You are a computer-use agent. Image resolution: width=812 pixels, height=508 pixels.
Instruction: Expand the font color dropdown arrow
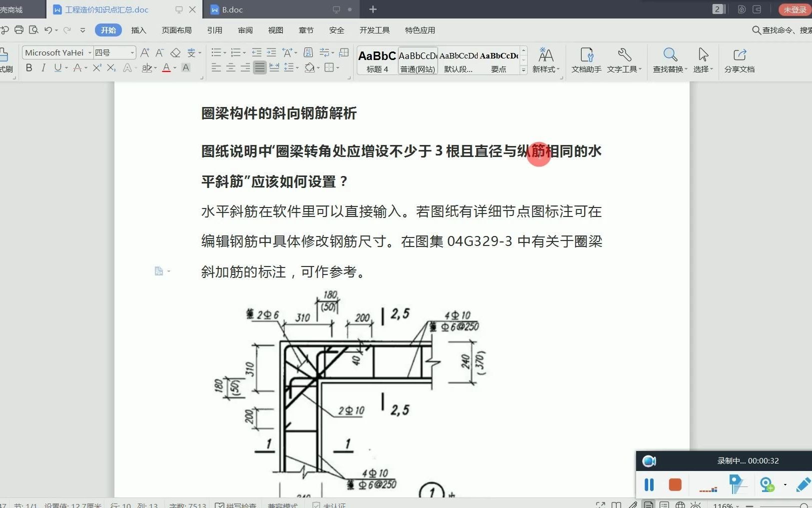(x=174, y=68)
